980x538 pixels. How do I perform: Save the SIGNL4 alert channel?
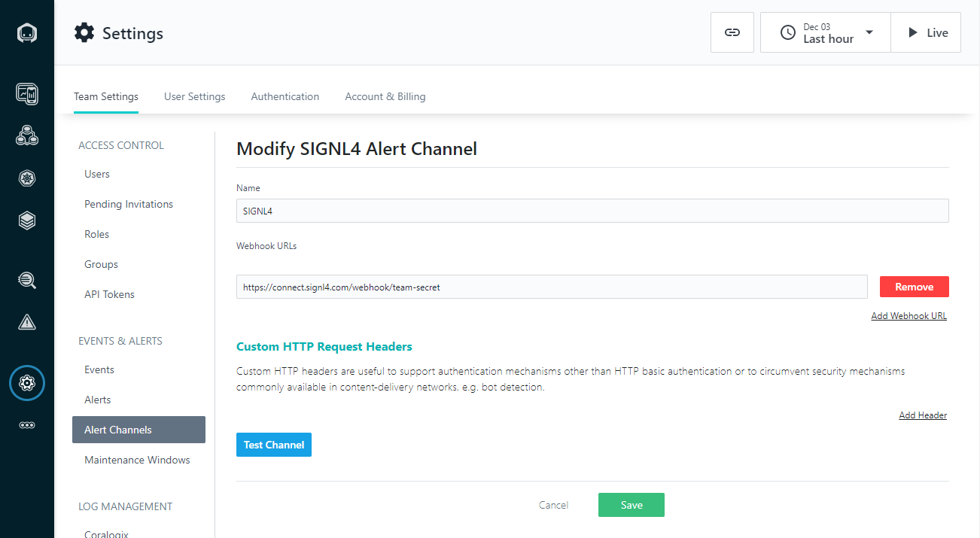point(632,505)
